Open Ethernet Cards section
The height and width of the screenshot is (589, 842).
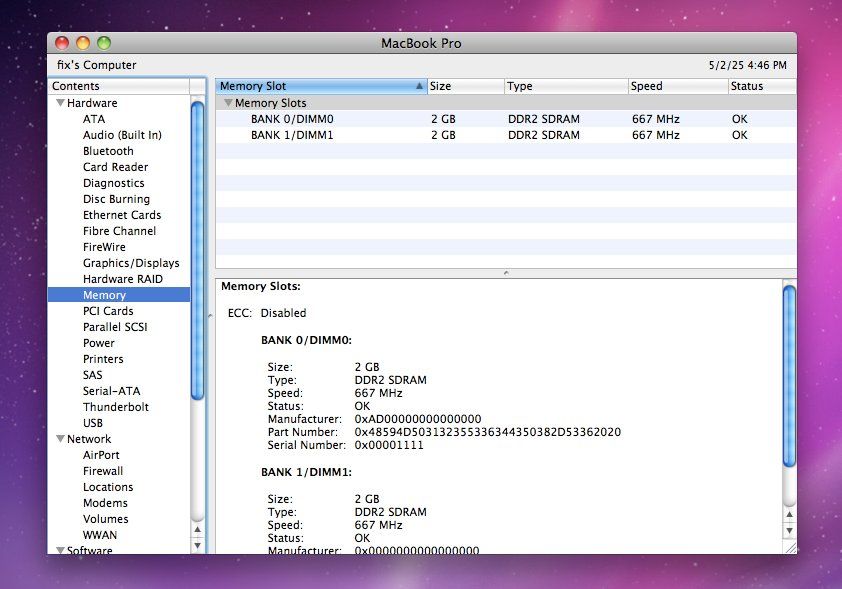pos(122,215)
